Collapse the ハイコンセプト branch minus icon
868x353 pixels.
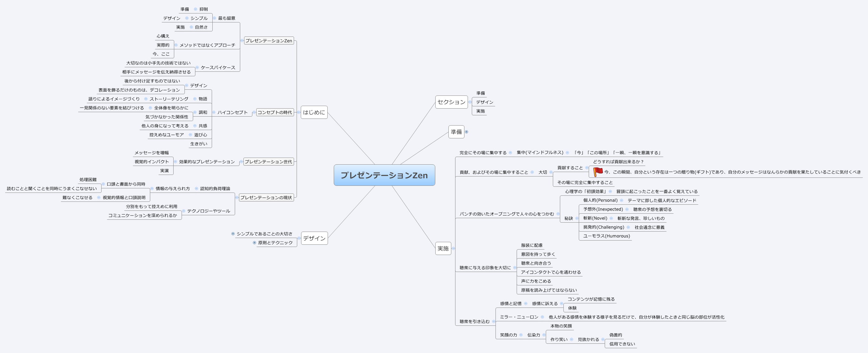215,112
